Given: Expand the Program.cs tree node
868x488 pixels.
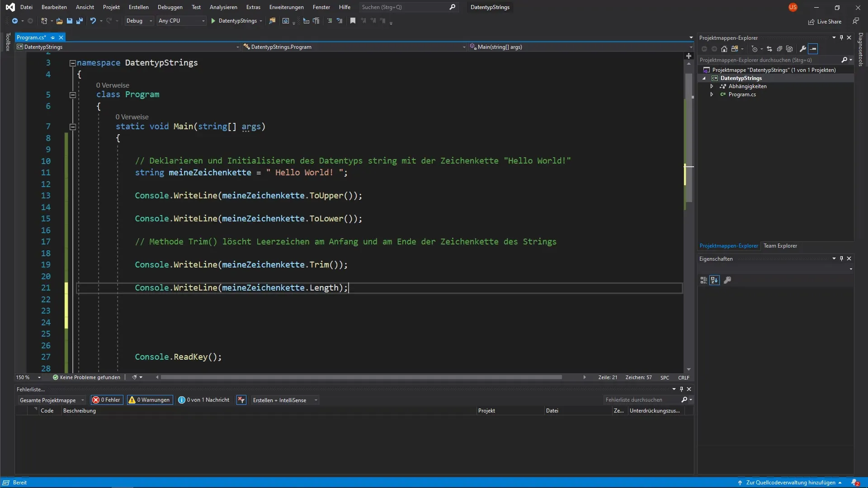Looking at the screenshot, I should [712, 94].
